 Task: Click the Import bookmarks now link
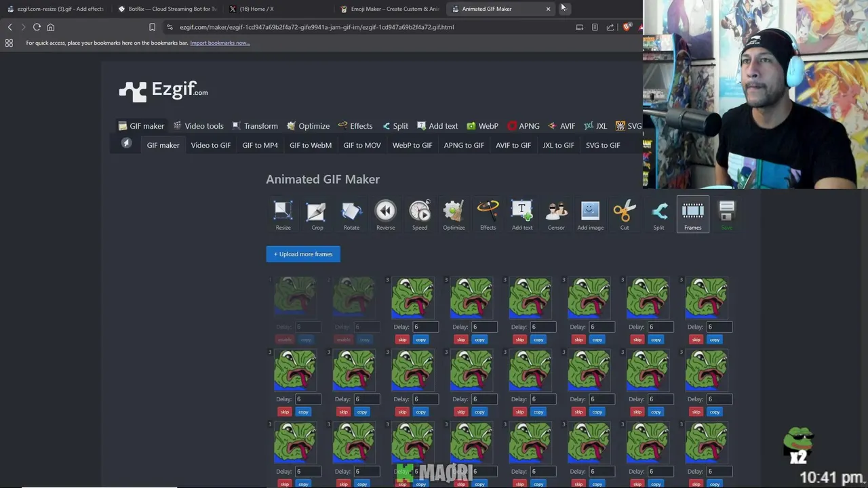click(x=220, y=43)
